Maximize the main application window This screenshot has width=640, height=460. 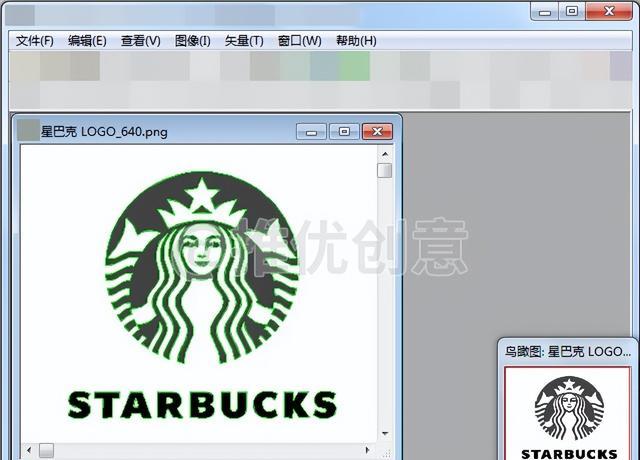pyautogui.click(x=572, y=11)
